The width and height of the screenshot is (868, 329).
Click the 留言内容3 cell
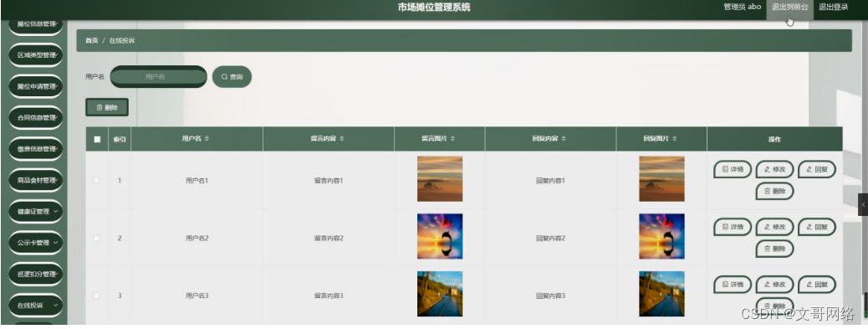(x=329, y=296)
